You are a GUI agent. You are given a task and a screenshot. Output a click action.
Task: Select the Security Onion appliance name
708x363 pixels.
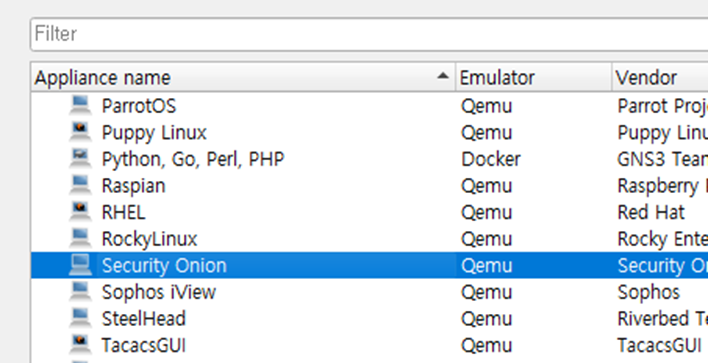[164, 266]
